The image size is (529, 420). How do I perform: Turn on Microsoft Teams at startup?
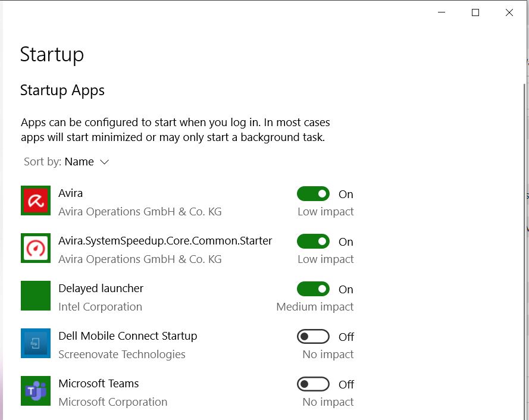pyautogui.click(x=313, y=384)
